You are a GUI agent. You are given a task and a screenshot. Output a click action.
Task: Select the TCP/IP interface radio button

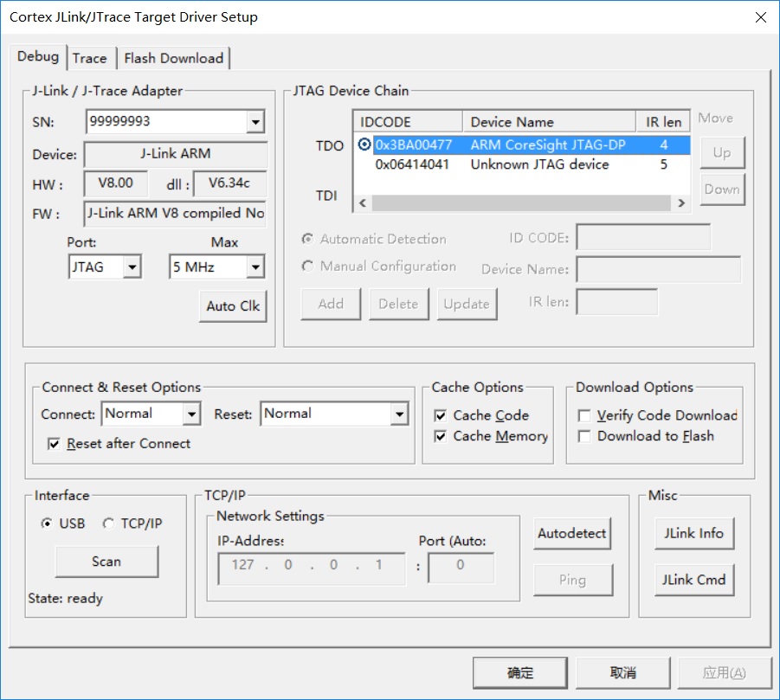108,523
